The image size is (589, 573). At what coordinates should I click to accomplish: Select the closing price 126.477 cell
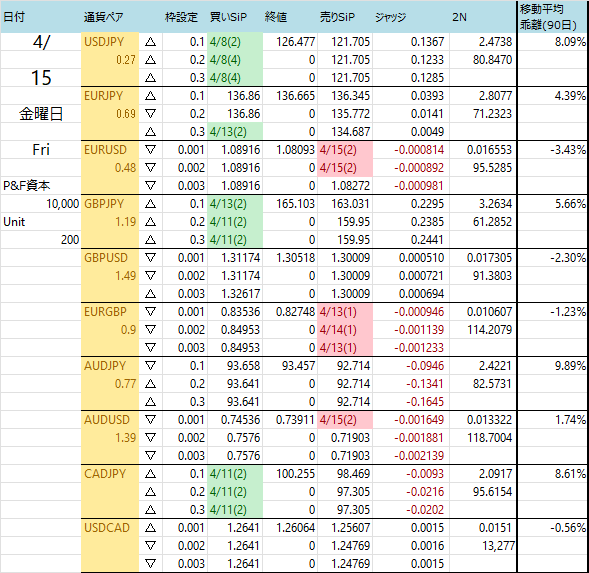290,42
